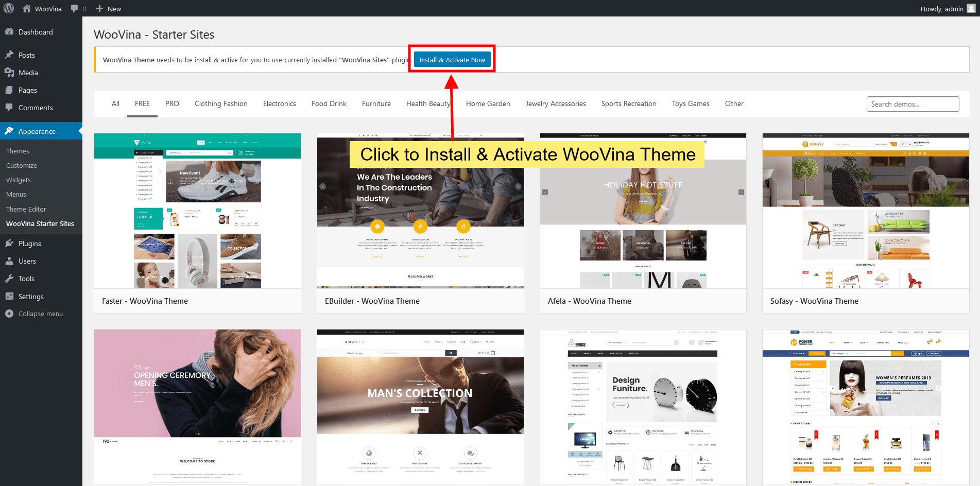
Task: Open the Menus submenu link
Action: click(x=16, y=194)
